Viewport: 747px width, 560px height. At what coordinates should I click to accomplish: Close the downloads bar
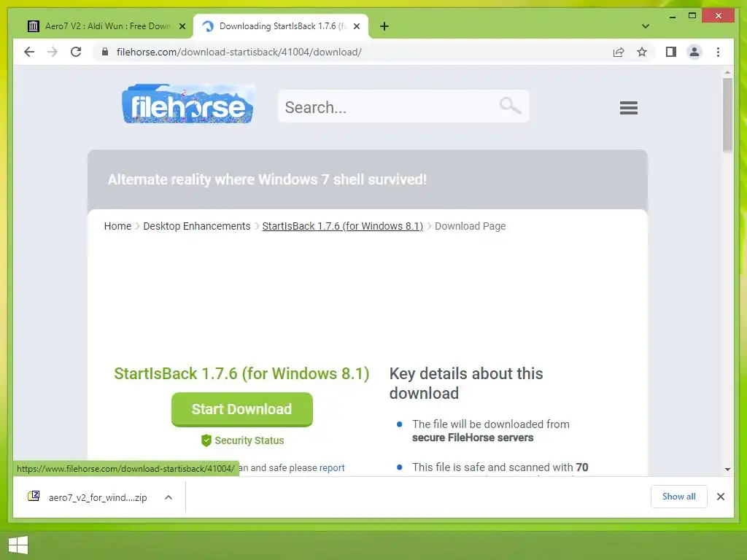coord(720,497)
